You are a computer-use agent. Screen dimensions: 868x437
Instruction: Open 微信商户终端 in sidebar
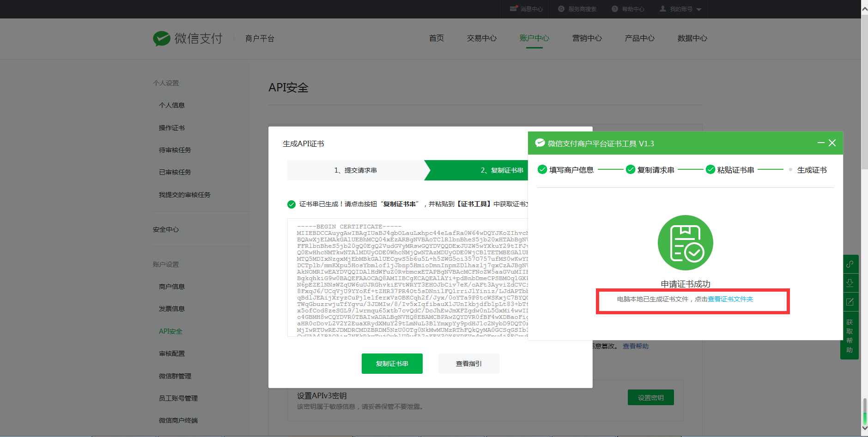click(x=178, y=420)
